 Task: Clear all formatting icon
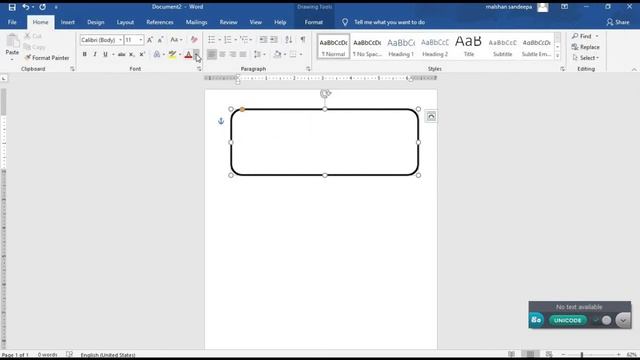(x=194, y=40)
